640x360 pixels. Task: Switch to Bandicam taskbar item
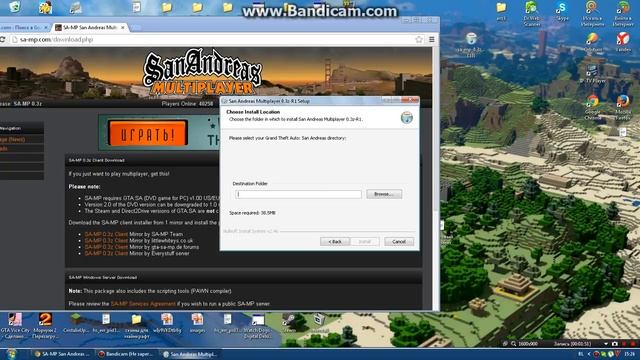pyautogui.click(x=125, y=354)
